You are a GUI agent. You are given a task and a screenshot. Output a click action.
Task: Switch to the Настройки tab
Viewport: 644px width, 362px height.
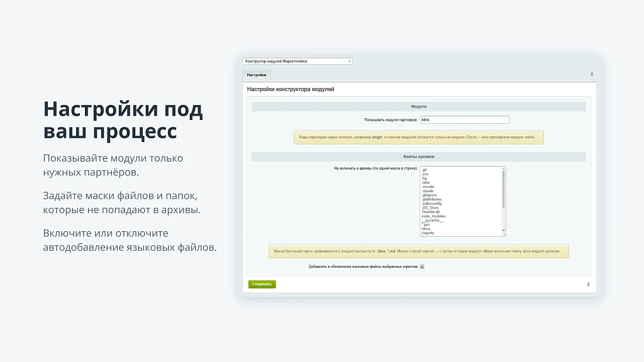[x=257, y=75]
